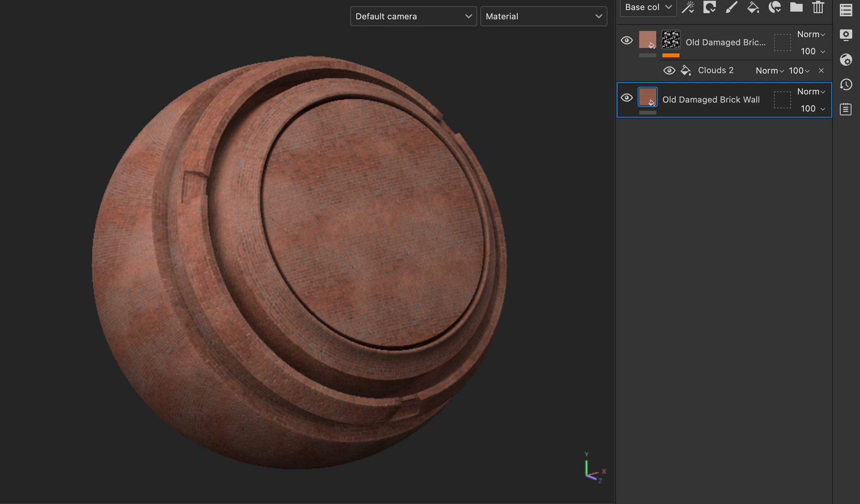Expand the Base col channel dropdown
This screenshot has width=860, height=504.
(648, 7)
